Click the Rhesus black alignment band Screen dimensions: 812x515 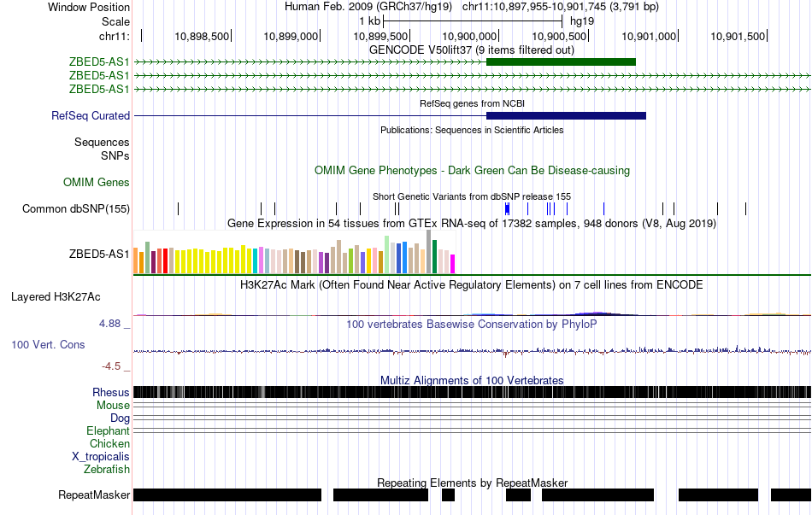472,392
